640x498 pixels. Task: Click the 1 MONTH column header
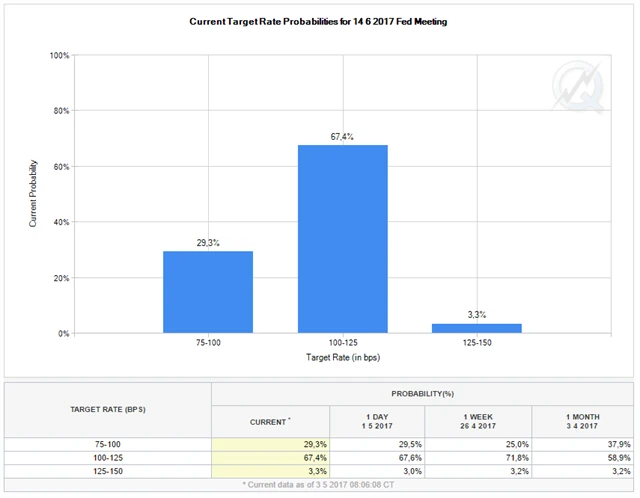582,419
